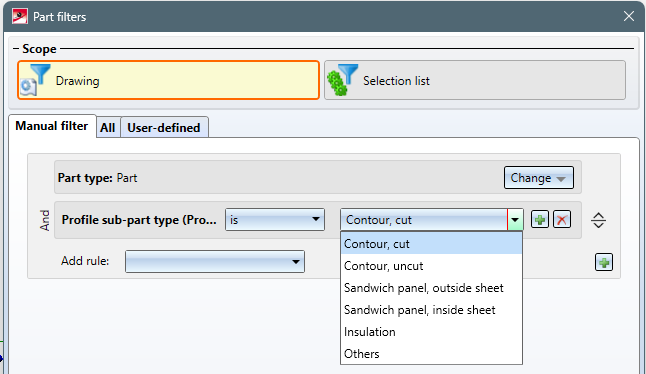
Task: Switch scope to Selection list
Action: click(475, 80)
